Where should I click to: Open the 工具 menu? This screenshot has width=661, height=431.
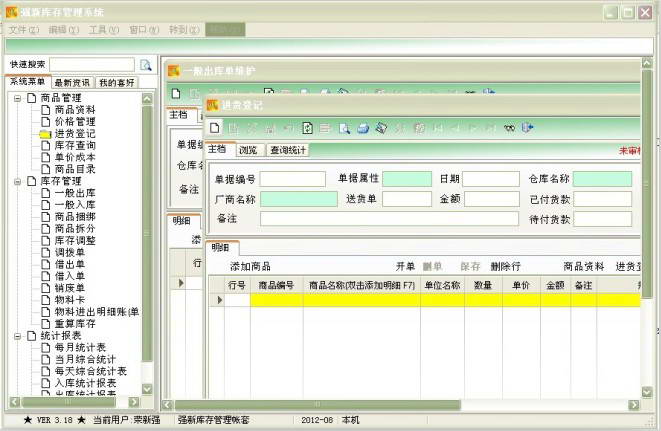pos(104,30)
